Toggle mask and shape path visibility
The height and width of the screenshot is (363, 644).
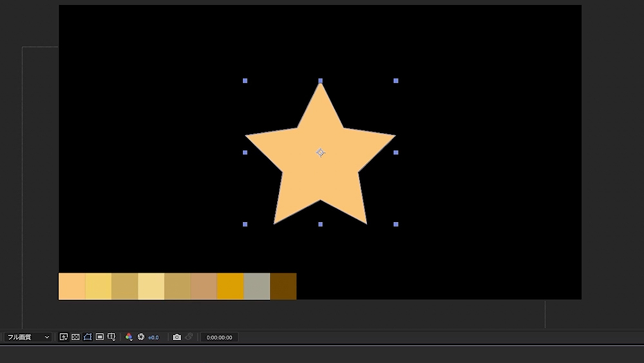point(88,337)
